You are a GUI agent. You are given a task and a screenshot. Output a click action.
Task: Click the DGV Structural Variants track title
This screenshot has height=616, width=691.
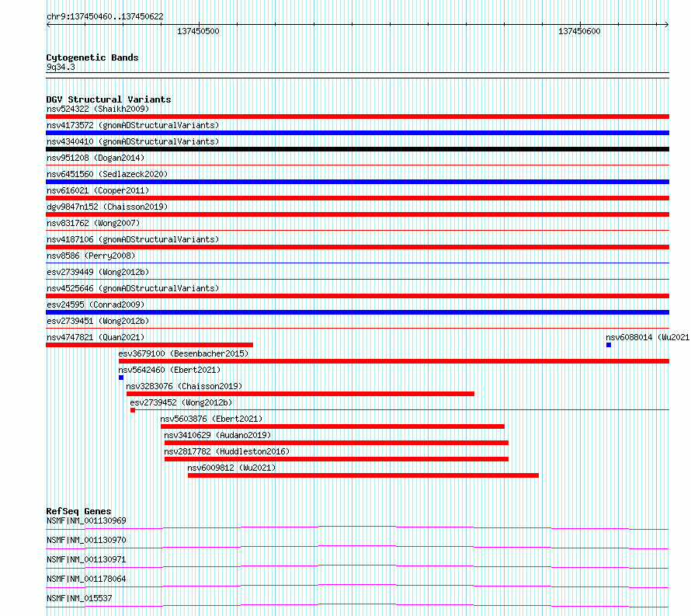point(109,99)
